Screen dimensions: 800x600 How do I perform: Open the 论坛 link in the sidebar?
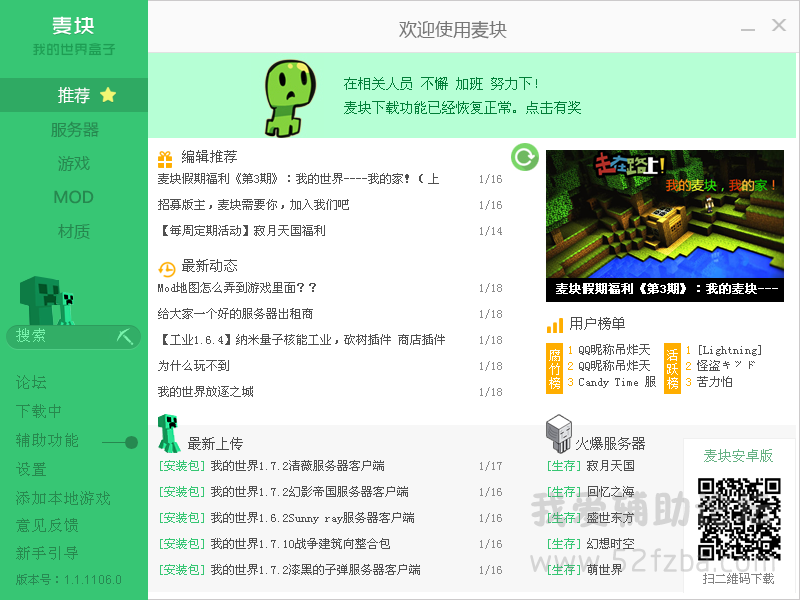pyautogui.click(x=31, y=382)
